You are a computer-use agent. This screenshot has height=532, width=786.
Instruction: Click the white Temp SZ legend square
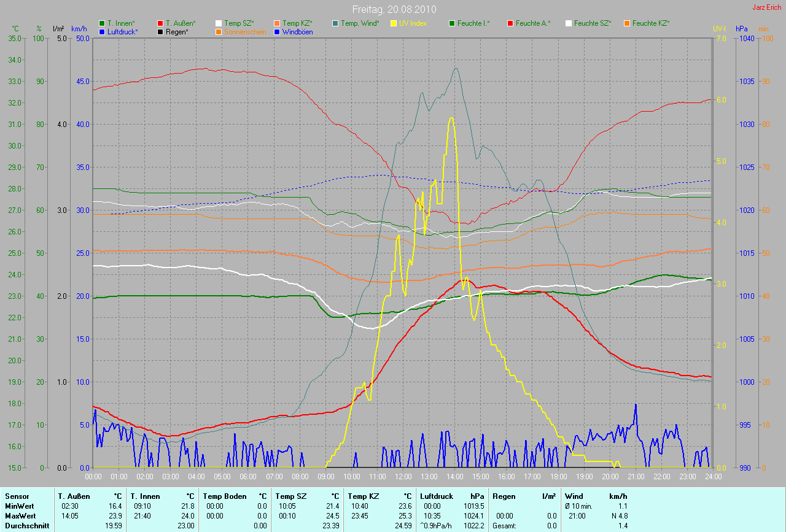click(219, 23)
